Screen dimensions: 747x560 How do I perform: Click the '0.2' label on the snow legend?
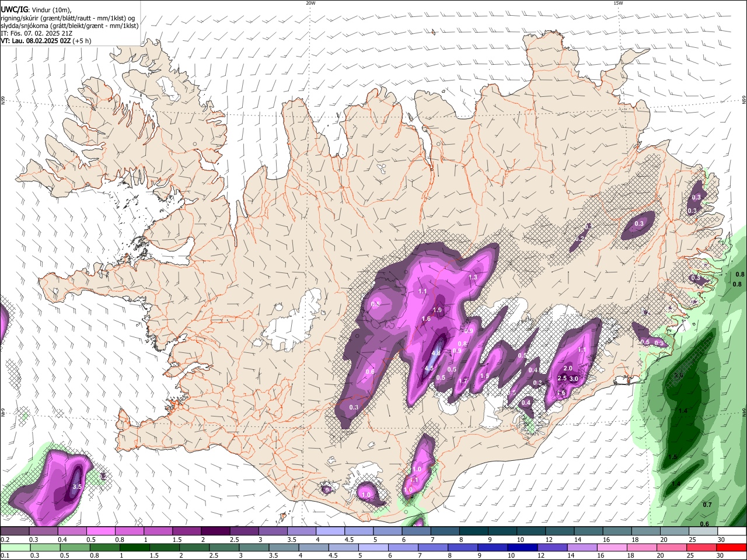5,540
